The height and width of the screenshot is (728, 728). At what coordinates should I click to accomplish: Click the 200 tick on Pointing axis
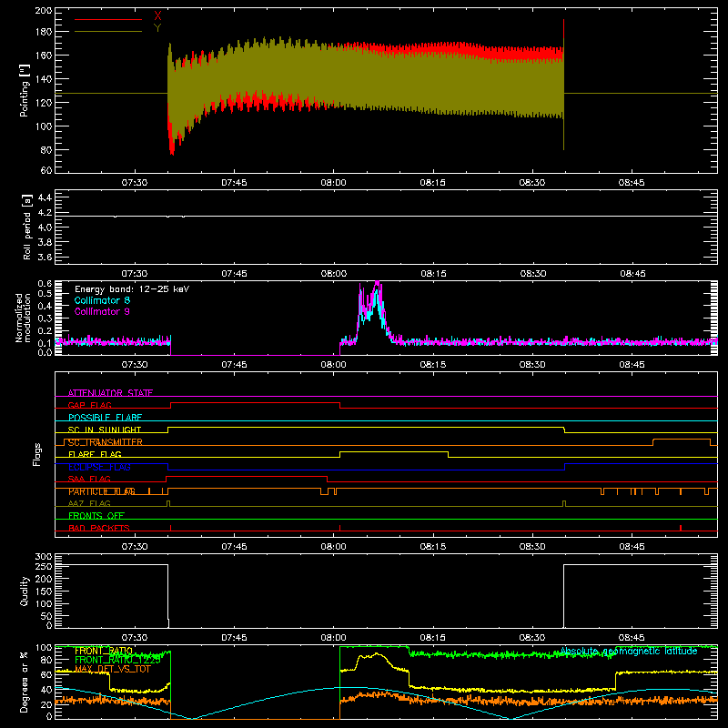43,10
